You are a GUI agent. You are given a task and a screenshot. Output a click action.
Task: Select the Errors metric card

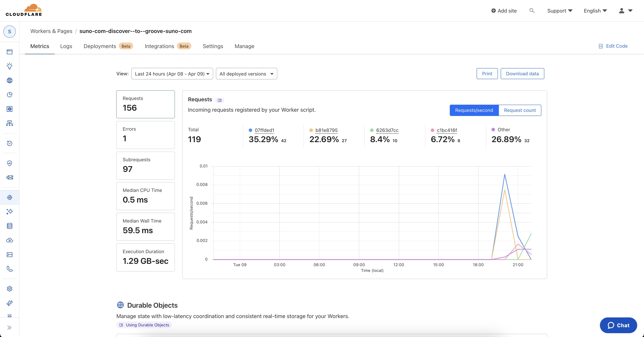pyautogui.click(x=145, y=135)
